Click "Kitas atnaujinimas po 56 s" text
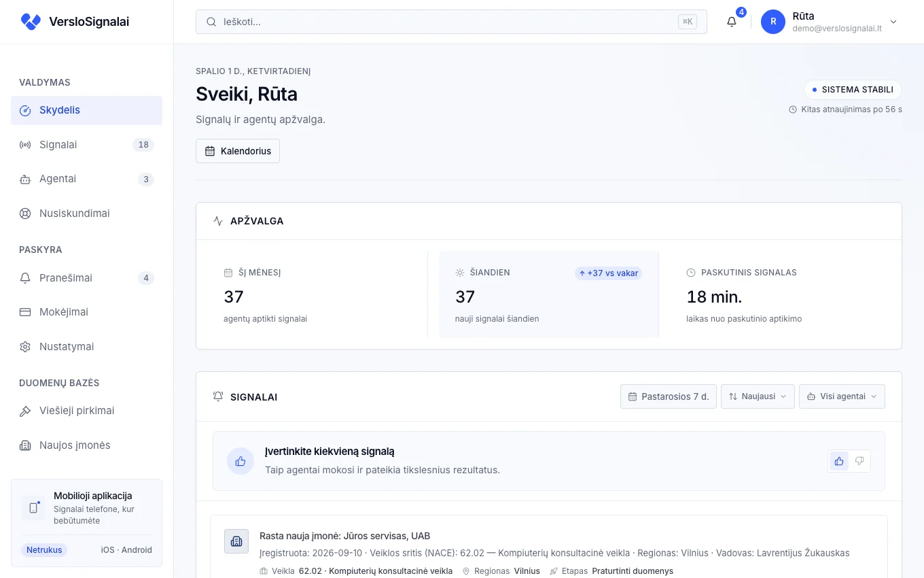 tap(851, 109)
